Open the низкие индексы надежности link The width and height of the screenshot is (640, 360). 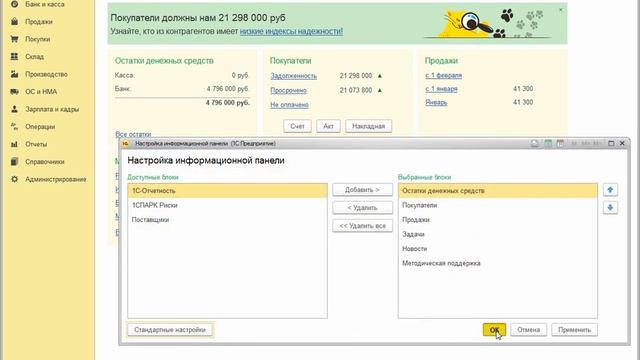click(291, 31)
